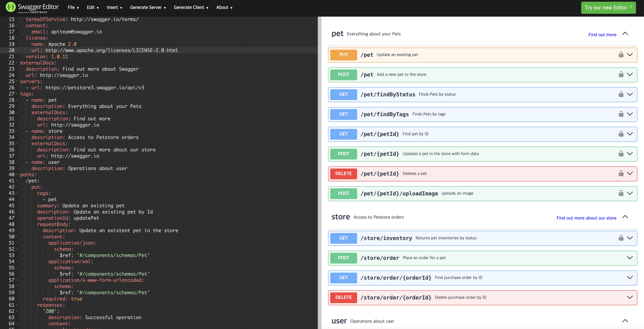The width and height of the screenshot is (644, 329).
Task: Fold paths block at line 40
Action: click(17, 175)
